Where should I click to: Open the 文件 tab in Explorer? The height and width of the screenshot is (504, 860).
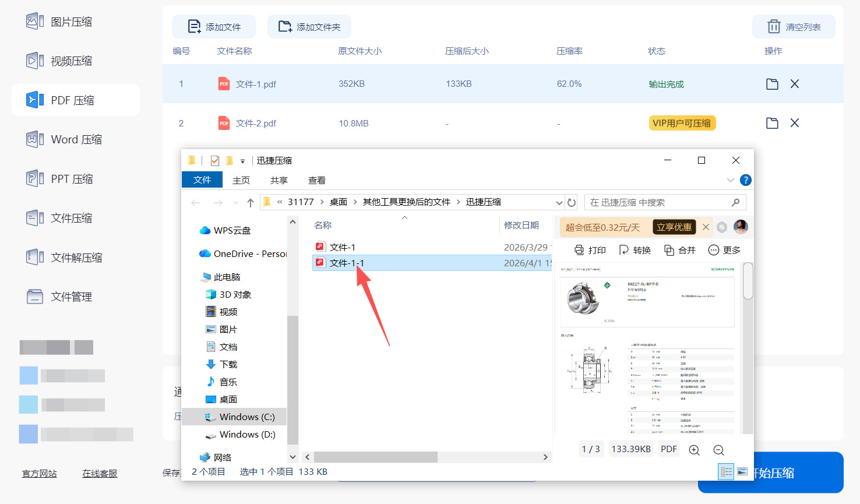[202, 180]
